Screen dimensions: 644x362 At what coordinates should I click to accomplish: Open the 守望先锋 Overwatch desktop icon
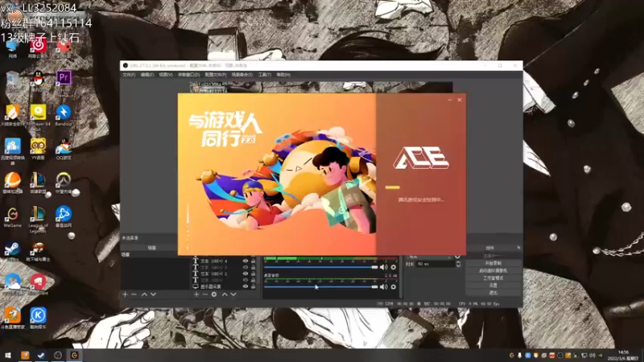64,179
